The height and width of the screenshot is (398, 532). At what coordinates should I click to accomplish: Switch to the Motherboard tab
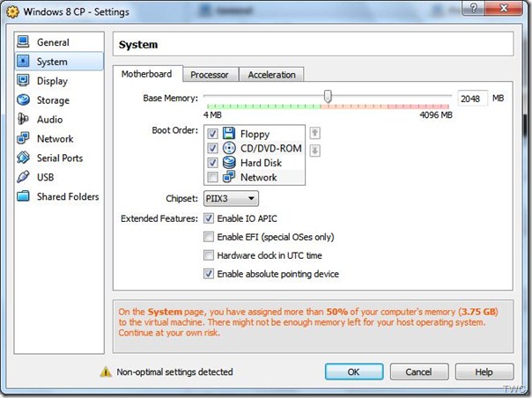pyautogui.click(x=146, y=74)
